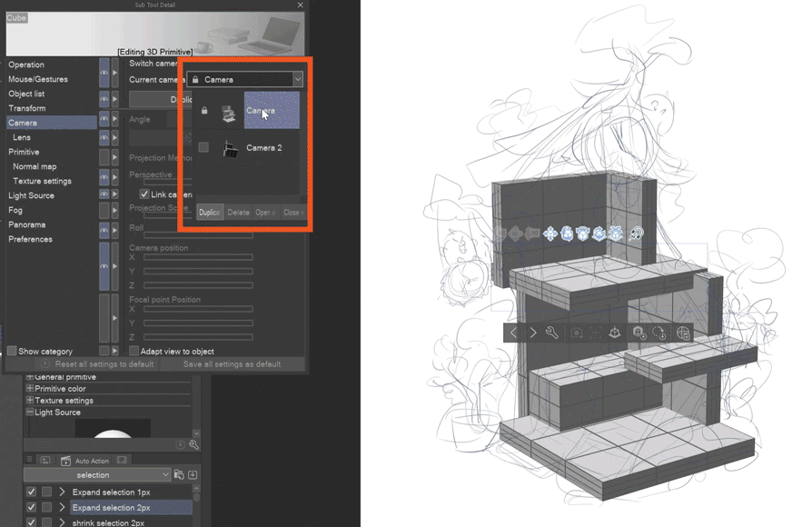The height and width of the screenshot is (527, 812).
Task: Click the import auto action set icon
Action: 193,474
